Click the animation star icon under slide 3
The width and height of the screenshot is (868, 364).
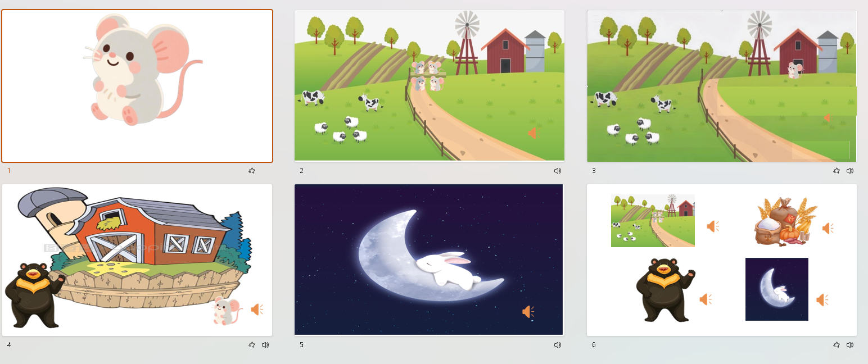click(837, 171)
